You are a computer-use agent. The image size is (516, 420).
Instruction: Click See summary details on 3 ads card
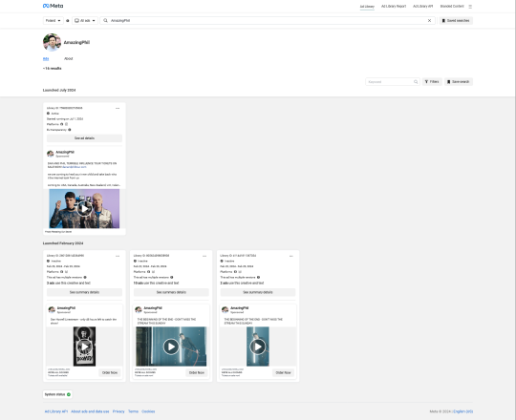(84, 292)
